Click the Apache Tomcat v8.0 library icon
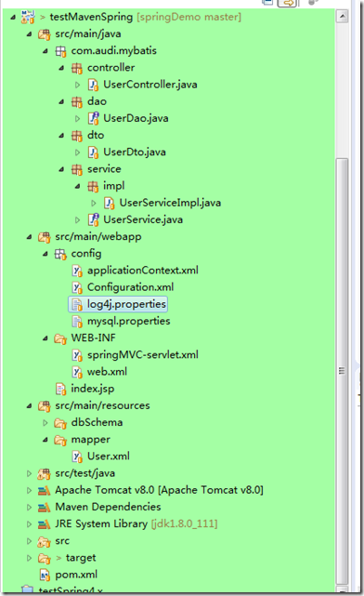This screenshot has width=364, height=596. pos(44,491)
